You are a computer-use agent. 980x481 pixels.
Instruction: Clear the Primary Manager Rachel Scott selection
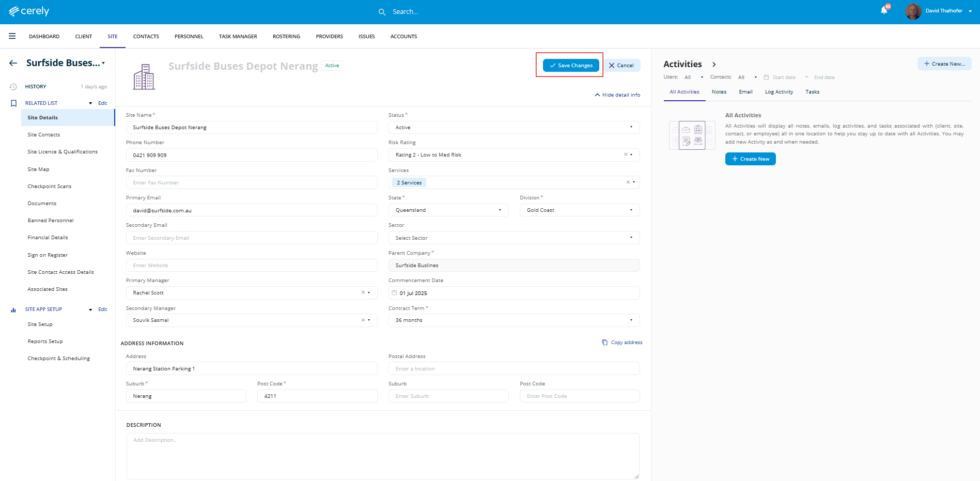(x=363, y=292)
